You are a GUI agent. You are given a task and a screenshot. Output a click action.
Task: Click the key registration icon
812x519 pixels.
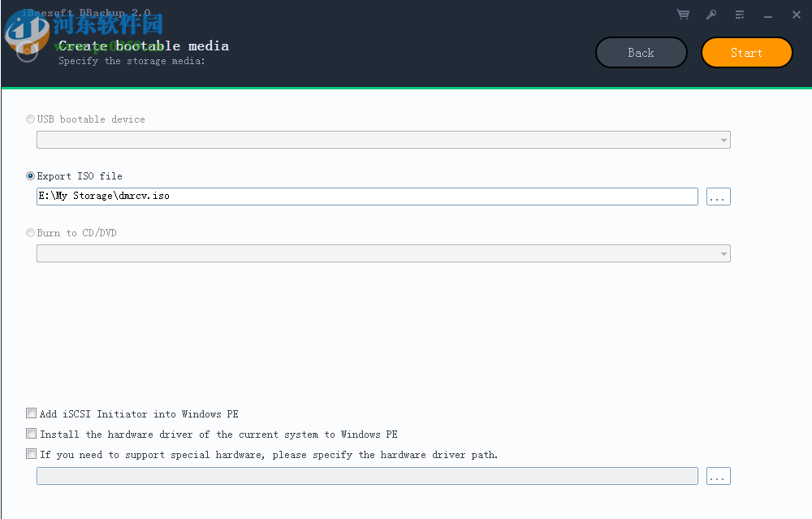coord(711,15)
